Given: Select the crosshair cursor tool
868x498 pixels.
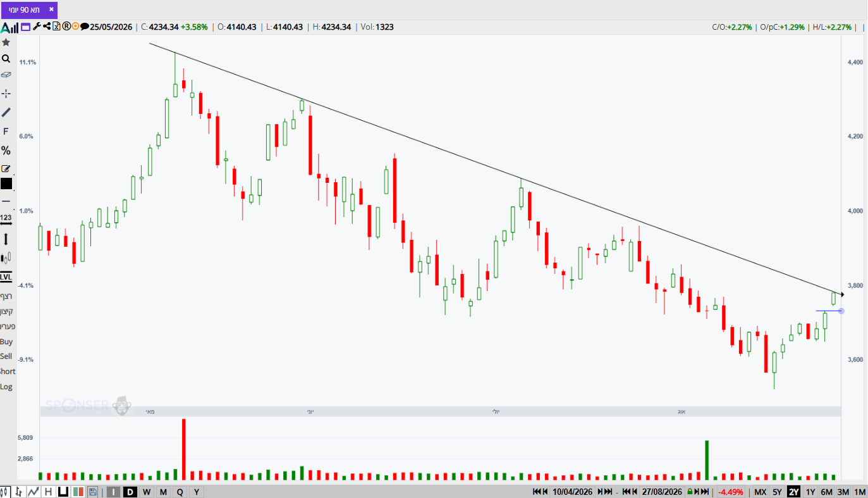Looking at the screenshot, I should pos(6,93).
